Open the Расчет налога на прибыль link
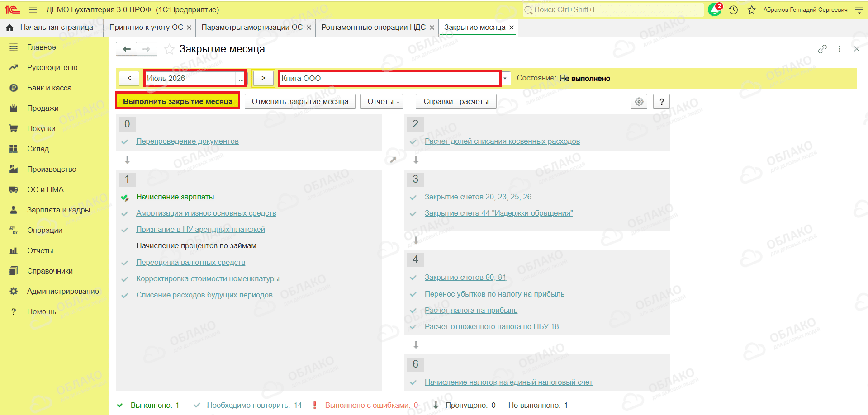Screen dimensions: 868x415 (x=471, y=311)
